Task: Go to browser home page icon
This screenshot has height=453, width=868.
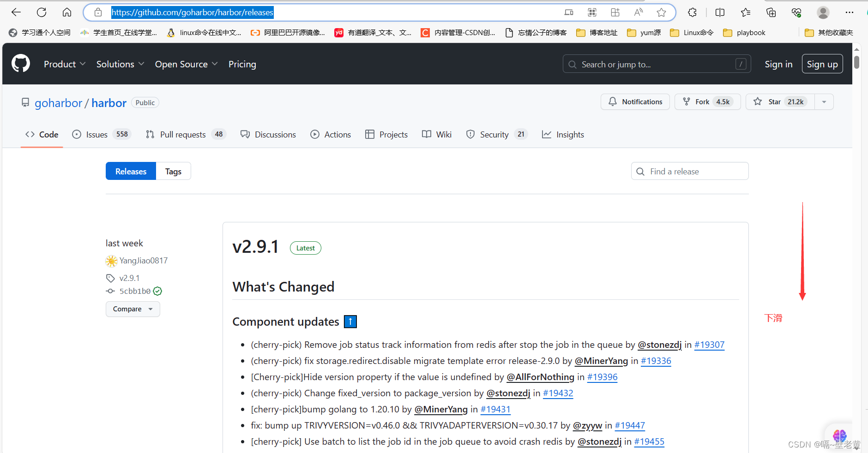Action: pyautogui.click(x=67, y=12)
